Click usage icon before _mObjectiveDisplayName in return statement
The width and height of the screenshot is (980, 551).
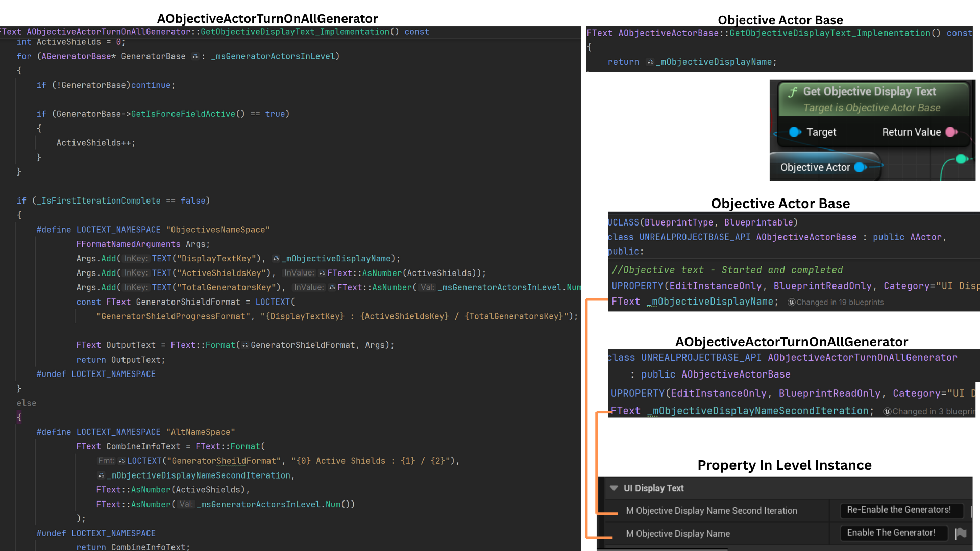[x=650, y=62]
